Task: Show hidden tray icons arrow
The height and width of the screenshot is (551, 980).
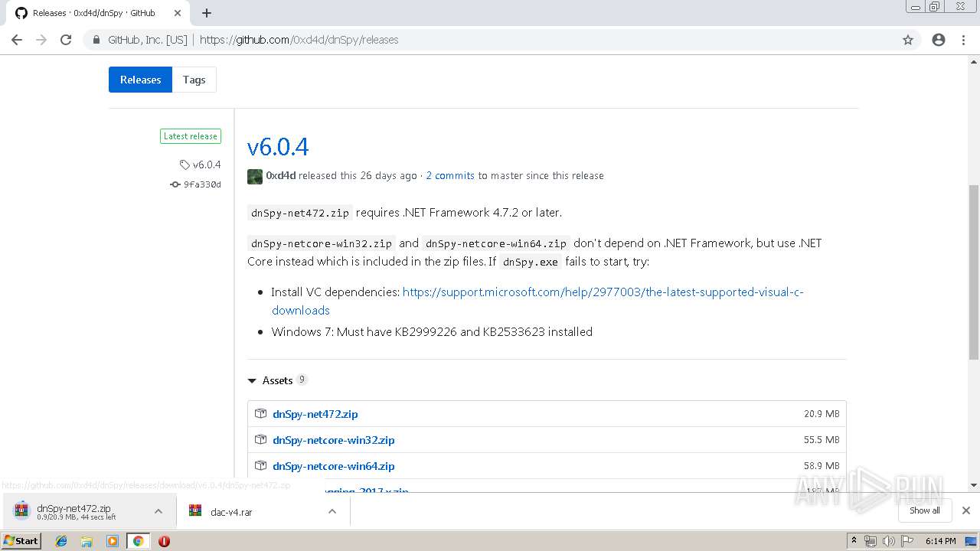Action: pos(854,541)
